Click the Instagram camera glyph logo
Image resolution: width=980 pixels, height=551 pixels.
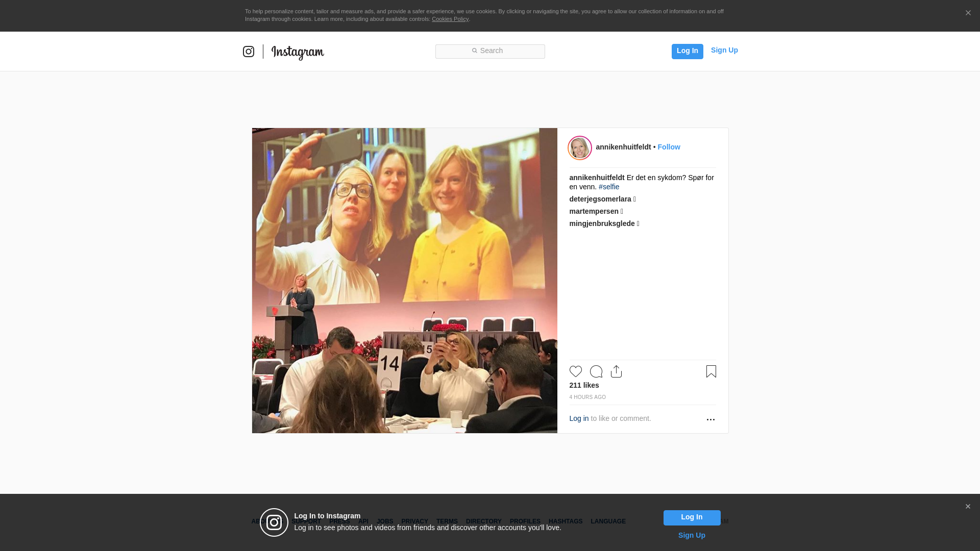point(249,52)
